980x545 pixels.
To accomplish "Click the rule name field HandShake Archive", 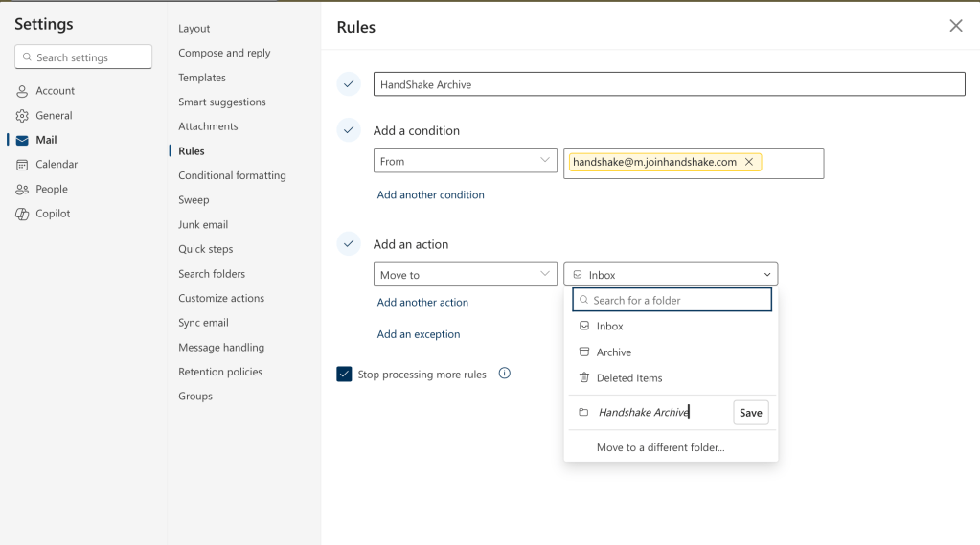I will tap(669, 84).
